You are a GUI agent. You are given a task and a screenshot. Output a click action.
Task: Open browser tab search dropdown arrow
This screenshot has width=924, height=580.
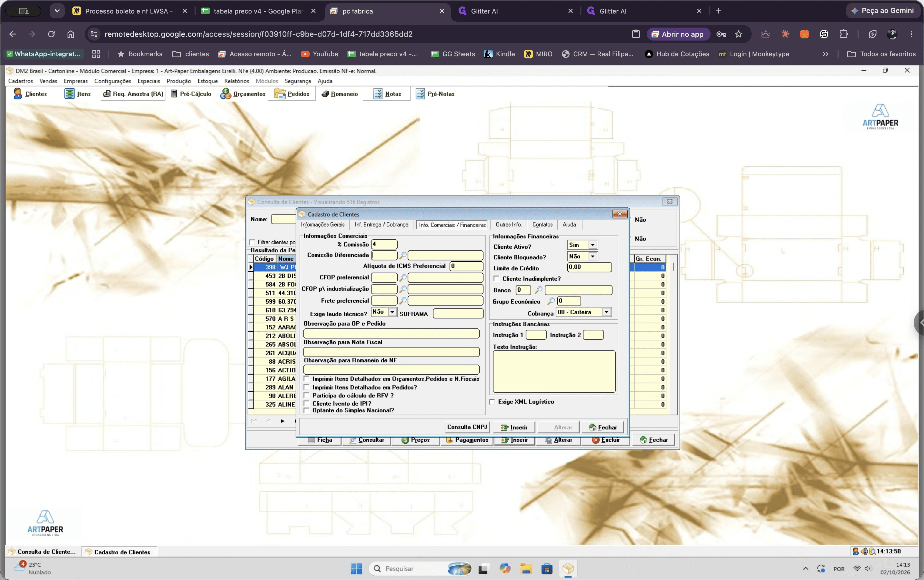pyautogui.click(x=57, y=11)
